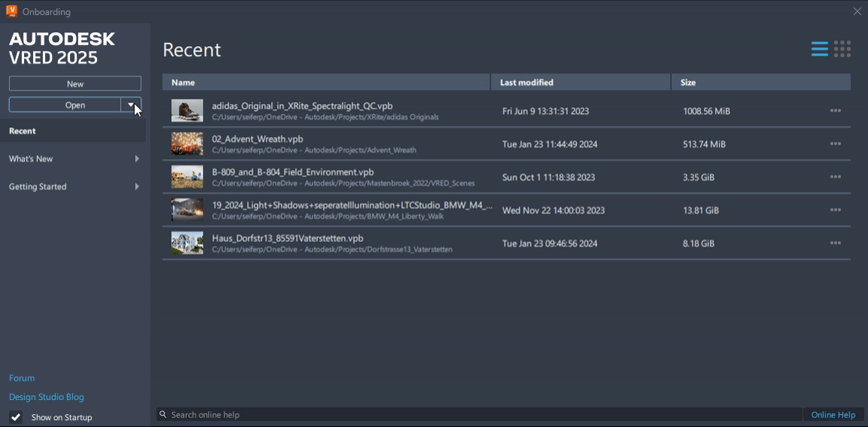Click the path ending in XRite/adidas Originals

click(325, 117)
